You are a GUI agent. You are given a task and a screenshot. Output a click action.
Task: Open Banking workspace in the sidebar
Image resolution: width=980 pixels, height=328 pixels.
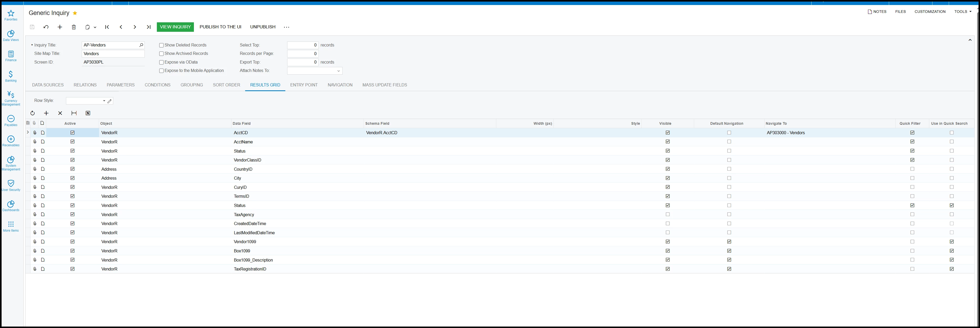click(11, 76)
